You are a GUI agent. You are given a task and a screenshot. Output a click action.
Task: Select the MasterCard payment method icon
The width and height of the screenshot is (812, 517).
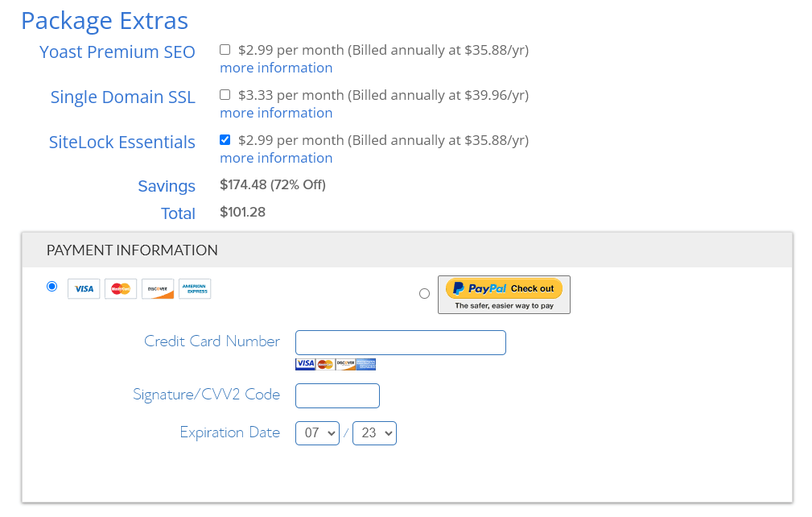[121, 288]
